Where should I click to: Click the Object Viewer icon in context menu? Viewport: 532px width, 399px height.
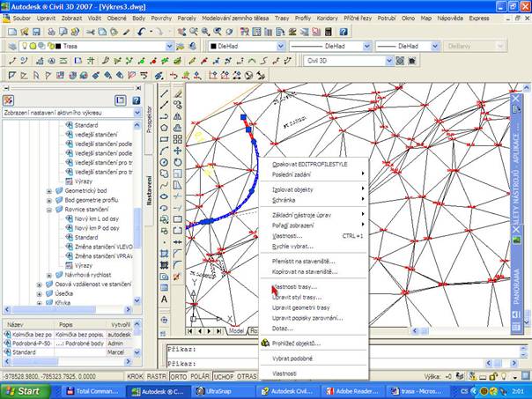(265, 343)
